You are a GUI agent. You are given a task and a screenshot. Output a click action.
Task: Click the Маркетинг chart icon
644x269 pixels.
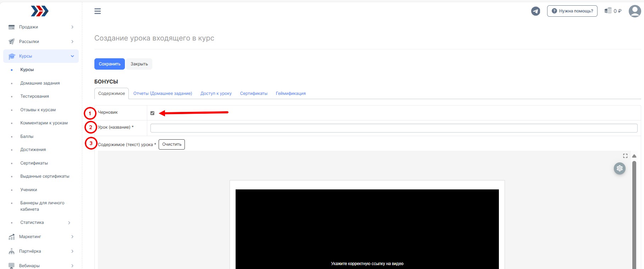click(12, 237)
